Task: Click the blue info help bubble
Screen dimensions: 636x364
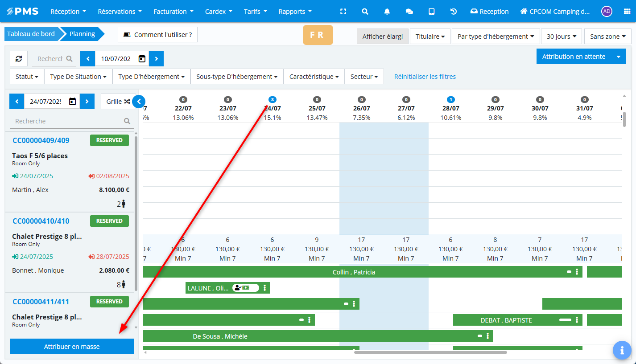Action: pos(622,350)
